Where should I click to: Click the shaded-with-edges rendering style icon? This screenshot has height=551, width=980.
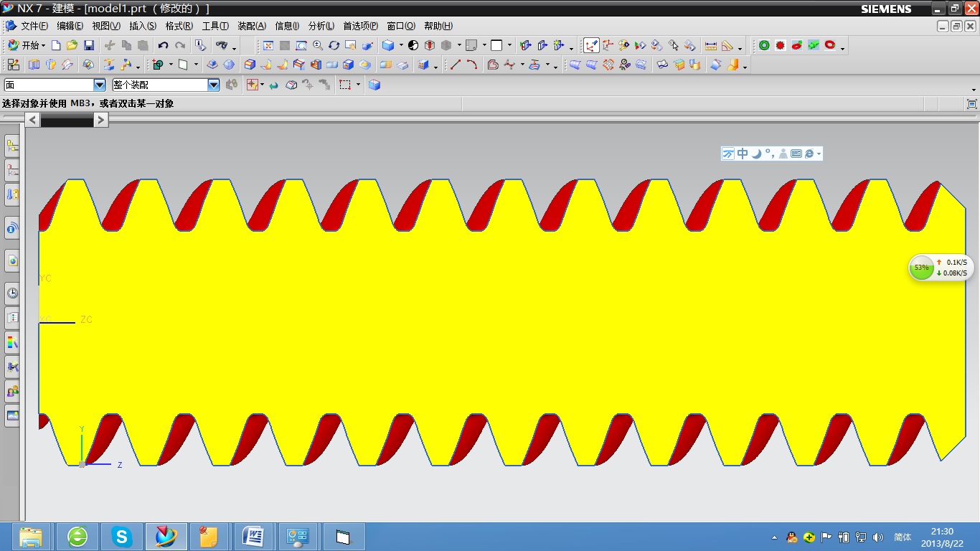click(388, 45)
